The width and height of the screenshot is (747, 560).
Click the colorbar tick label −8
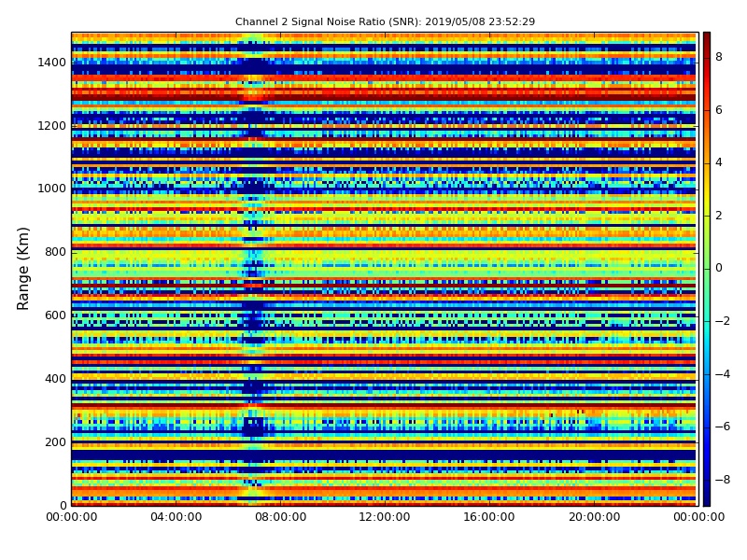pyautogui.click(x=723, y=480)
